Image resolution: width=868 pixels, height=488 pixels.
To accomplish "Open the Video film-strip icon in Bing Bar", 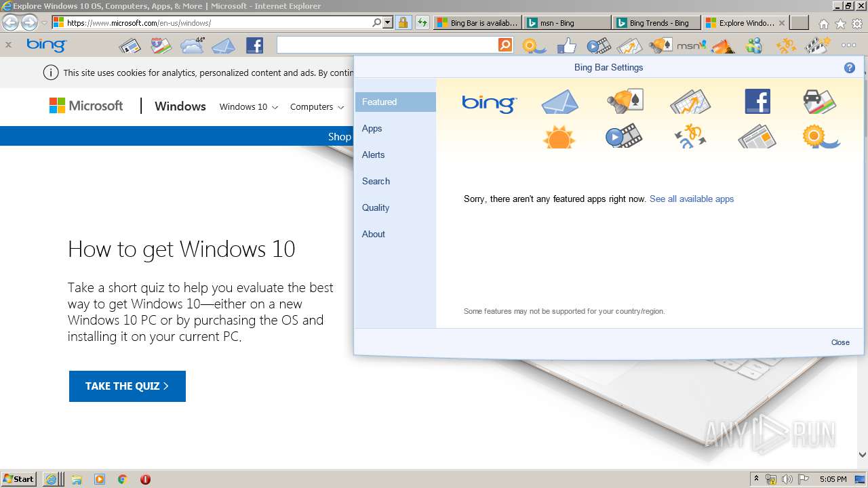I will pos(599,46).
